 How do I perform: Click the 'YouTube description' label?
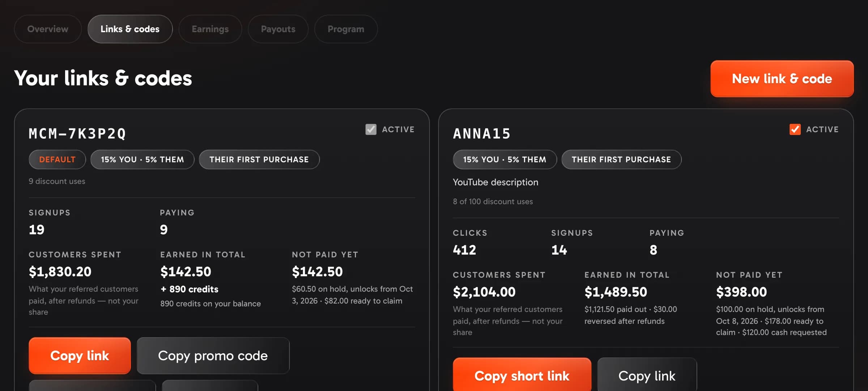click(495, 182)
